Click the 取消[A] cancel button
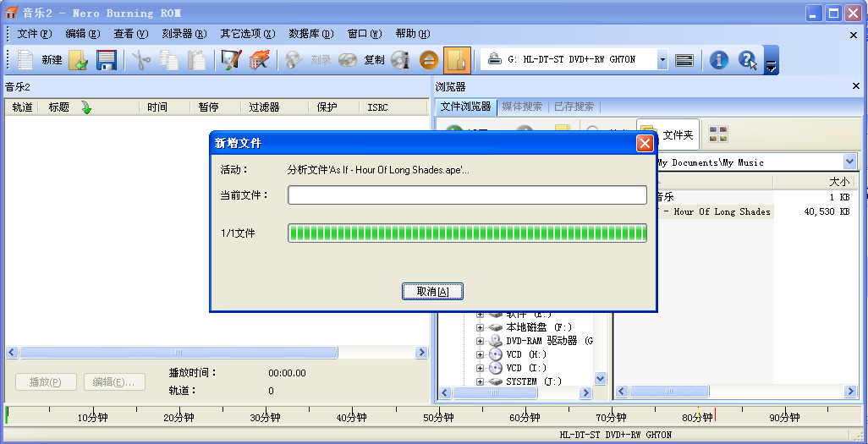The image size is (868, 444). [x=432, y=291]
